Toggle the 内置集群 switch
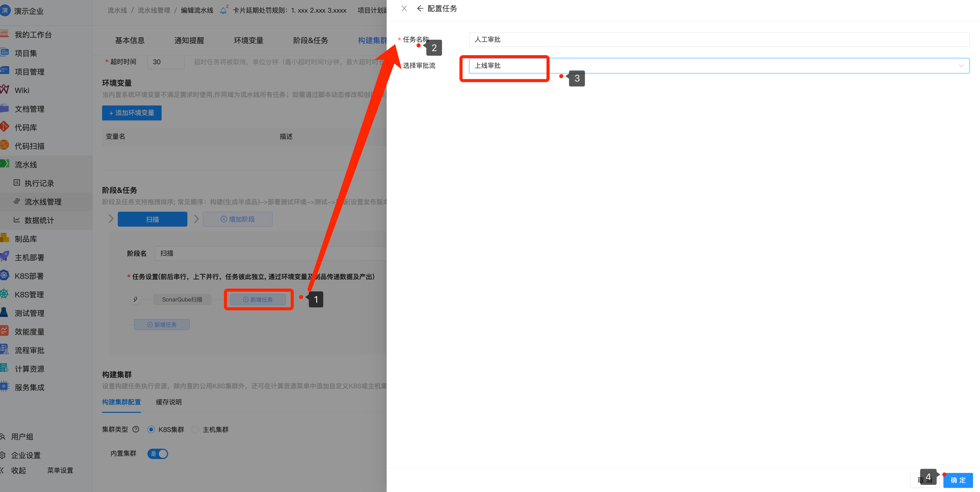This screenshot has width=980, height=492. (158, 454)
